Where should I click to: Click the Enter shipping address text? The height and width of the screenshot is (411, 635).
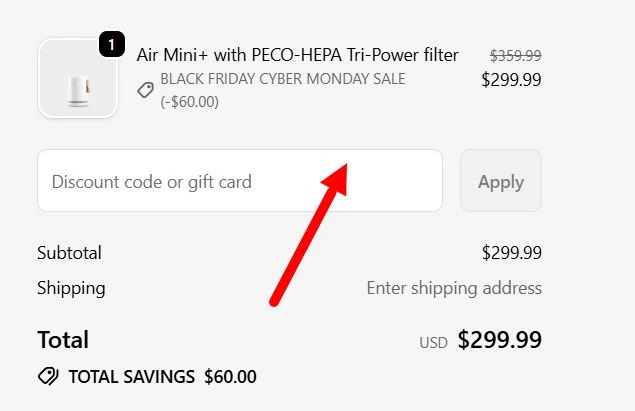click(454, 288)
